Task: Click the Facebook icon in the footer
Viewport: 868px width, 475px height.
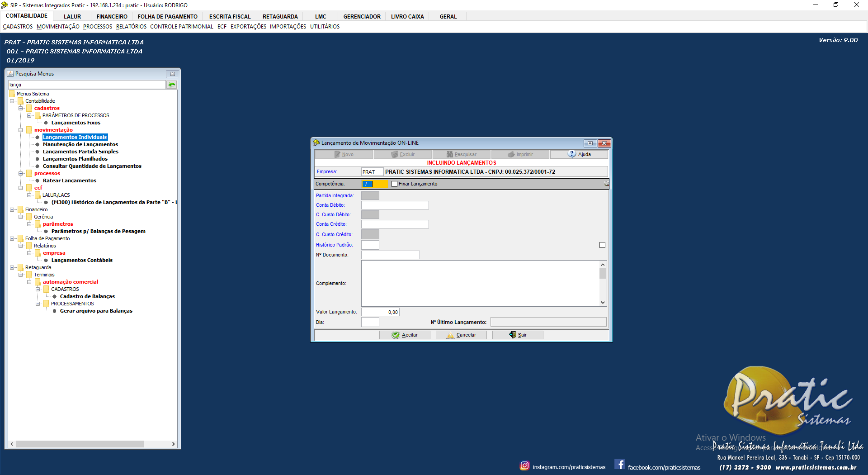Action: [x=620, y=465]
